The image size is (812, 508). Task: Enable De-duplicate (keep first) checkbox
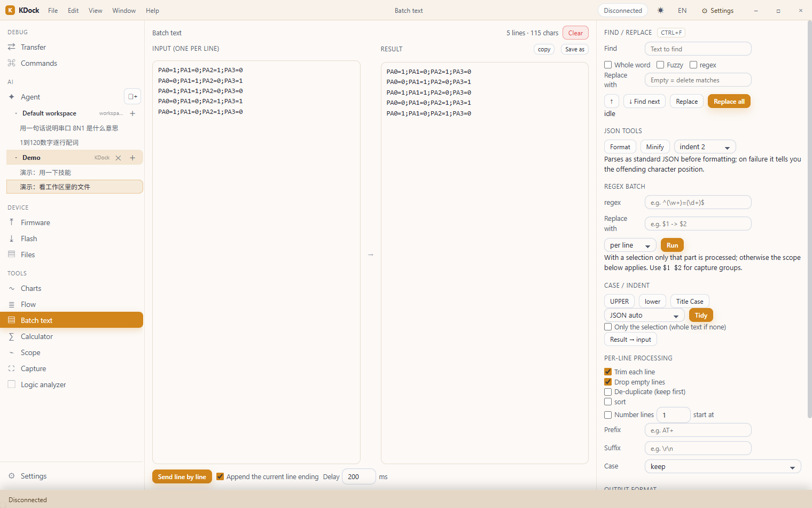coord(608,392)
